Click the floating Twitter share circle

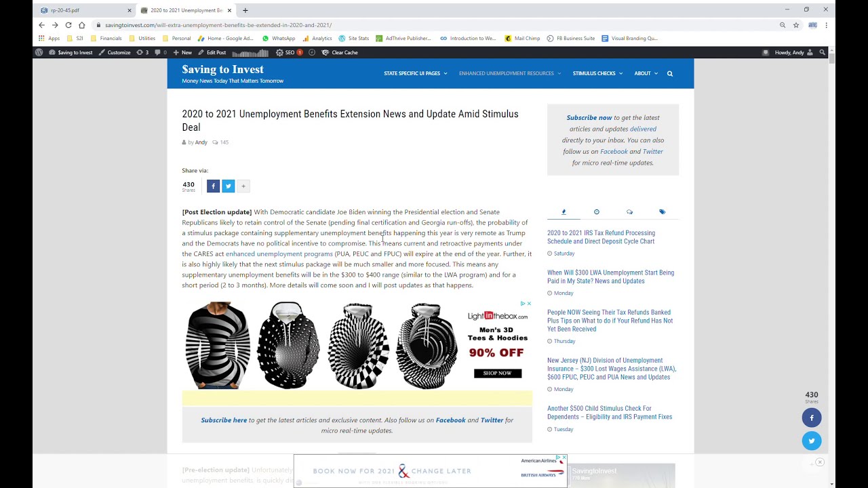pyautogui.click(x=812, y=441)
